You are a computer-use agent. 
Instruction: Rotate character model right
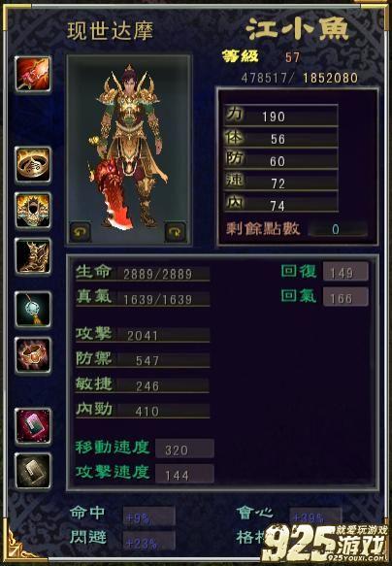coord(176,232)
